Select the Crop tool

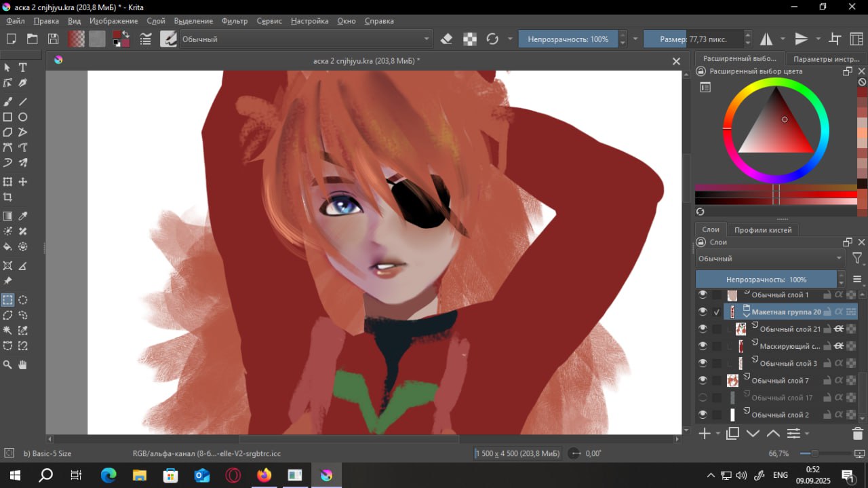[x=7, y=198]
